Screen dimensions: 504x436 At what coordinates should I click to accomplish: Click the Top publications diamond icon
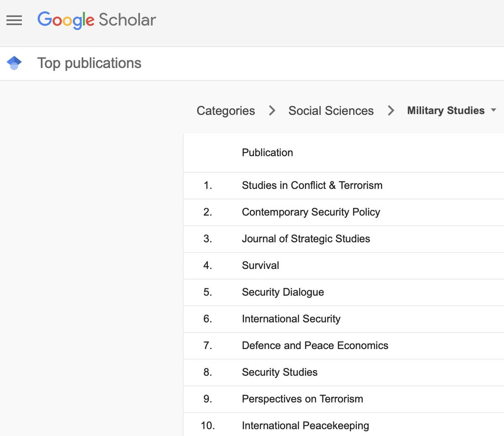point(15,63)
